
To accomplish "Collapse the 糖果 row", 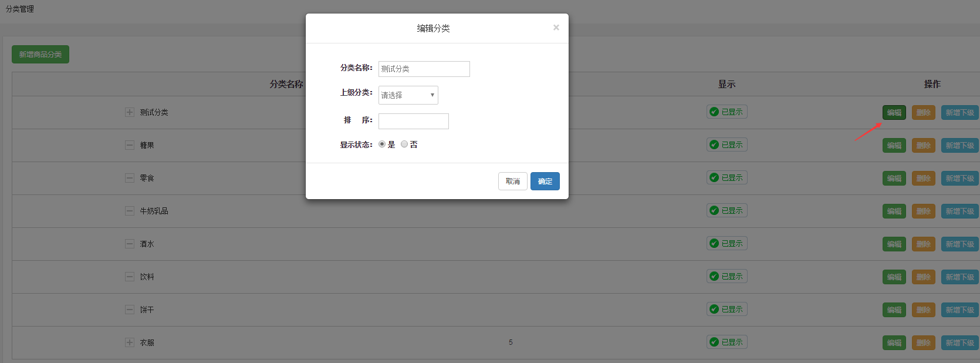I will click(x=130, y=145).
